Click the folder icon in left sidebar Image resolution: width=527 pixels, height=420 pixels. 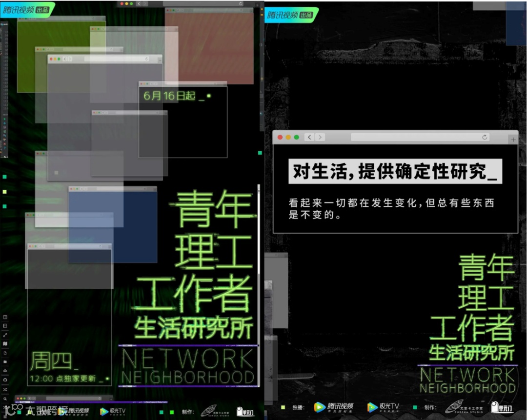(x=5, y=362)
